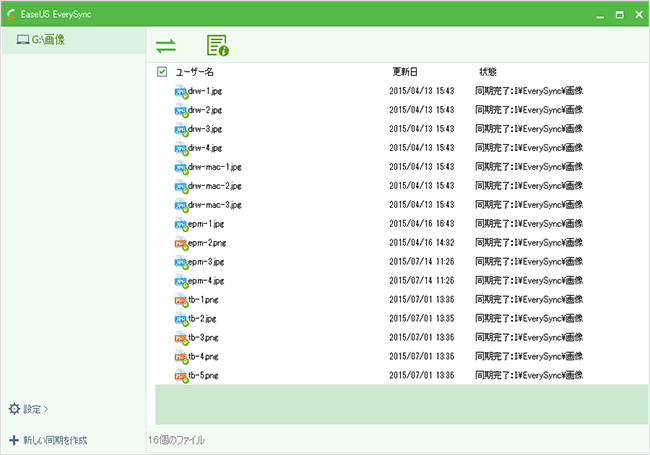The image size is (650, 455).
Task: Click the sync arrows icon in toolbar
Action: (166, 46)
